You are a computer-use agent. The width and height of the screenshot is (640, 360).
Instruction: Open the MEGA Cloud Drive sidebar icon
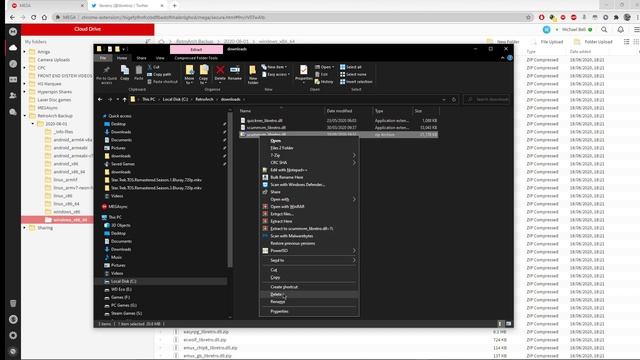click(13, 48)
